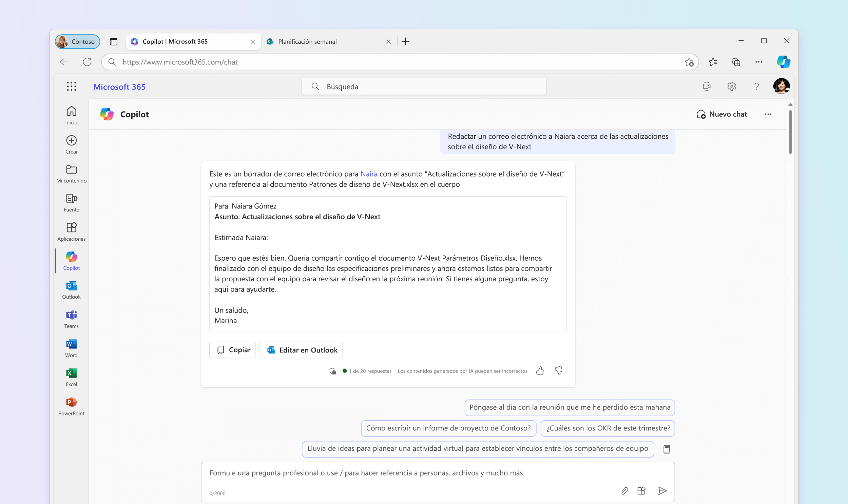Choose the OKR de este trimestre suggestion
Screen dimensions: 848x504
tap(608, 428)
